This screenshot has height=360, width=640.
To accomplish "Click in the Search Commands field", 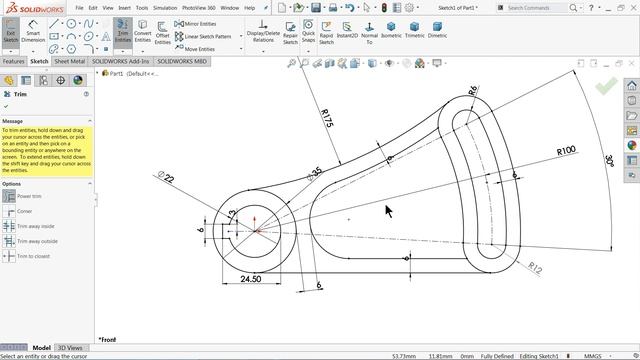I will (x=536, y=8).
